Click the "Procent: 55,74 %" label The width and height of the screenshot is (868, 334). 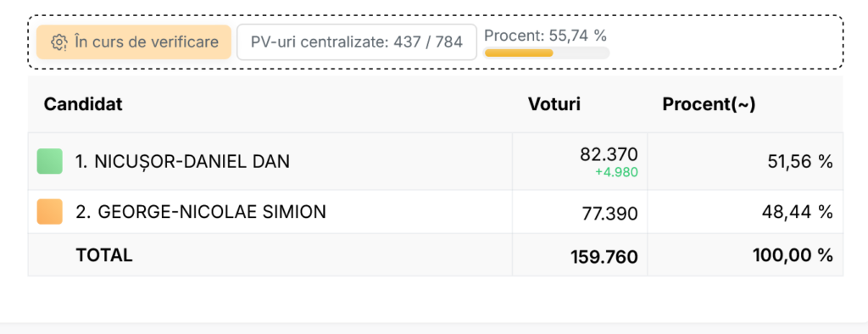pos(545,36)
